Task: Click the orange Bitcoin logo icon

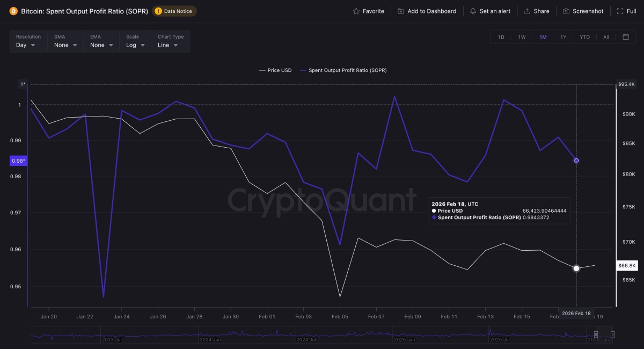Action: (13, 11)
